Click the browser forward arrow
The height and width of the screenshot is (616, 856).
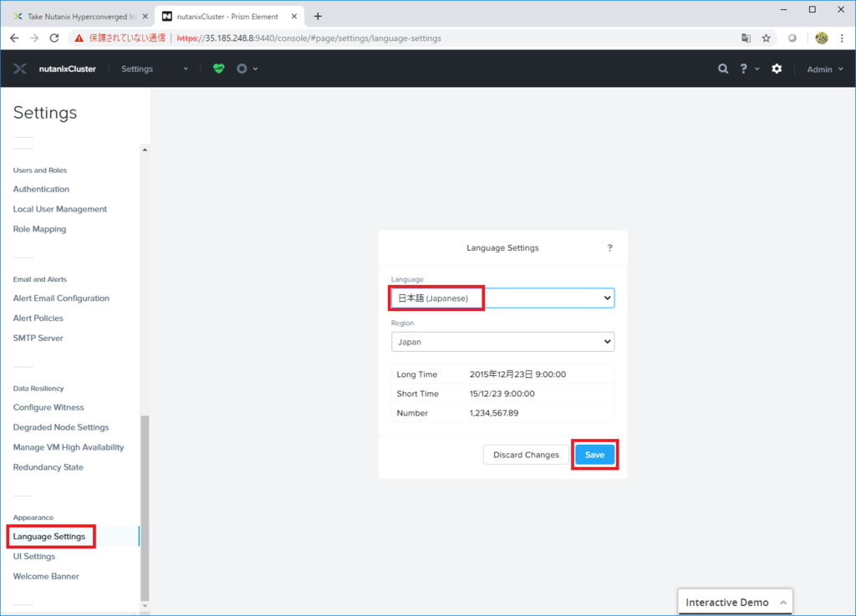coord(33,38)
